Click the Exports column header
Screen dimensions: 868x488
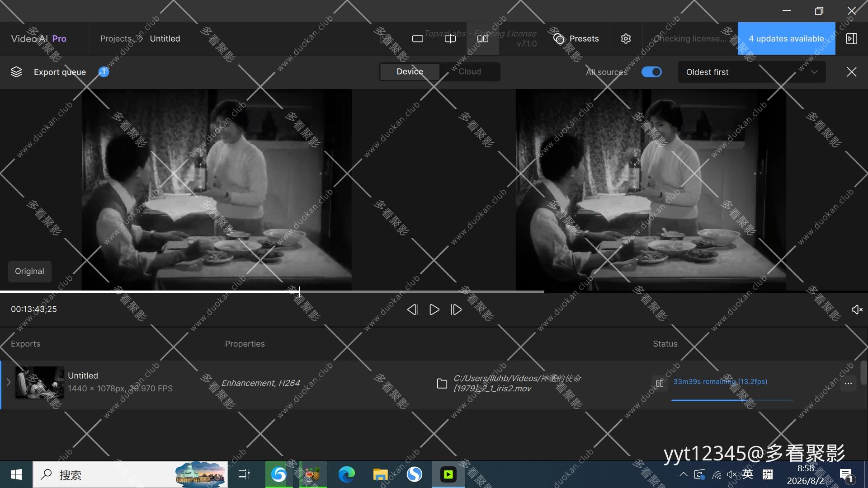pyautogui.click(x=25, y=344)
